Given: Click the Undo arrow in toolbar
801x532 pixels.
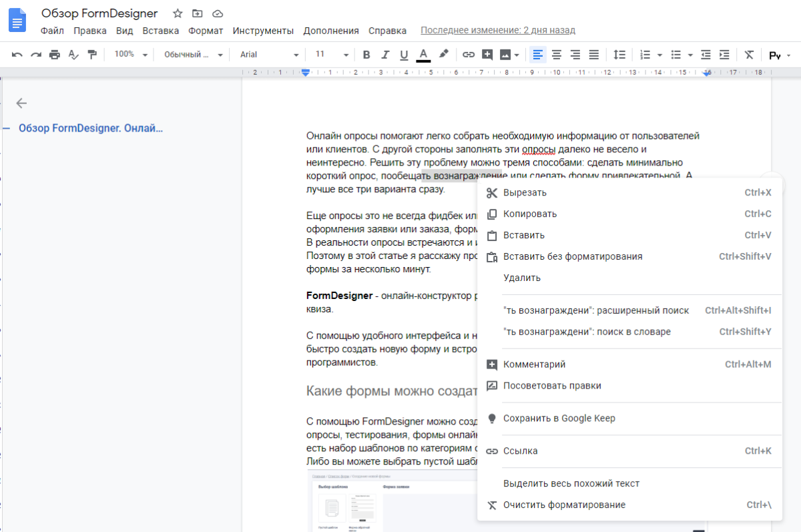Looking at the screenshot, I should [17, 55].
